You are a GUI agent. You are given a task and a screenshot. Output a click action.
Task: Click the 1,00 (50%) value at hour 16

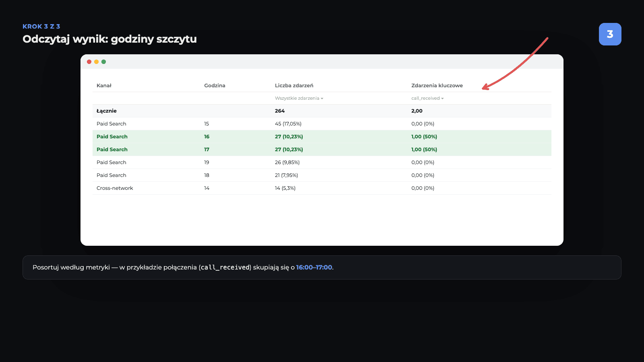pyautogui.click(x=424, y=137)
